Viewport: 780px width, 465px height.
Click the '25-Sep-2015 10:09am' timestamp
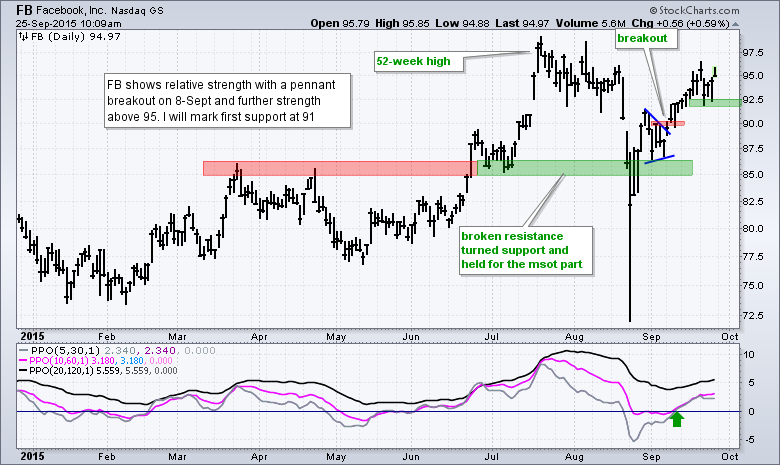(68, 23)
